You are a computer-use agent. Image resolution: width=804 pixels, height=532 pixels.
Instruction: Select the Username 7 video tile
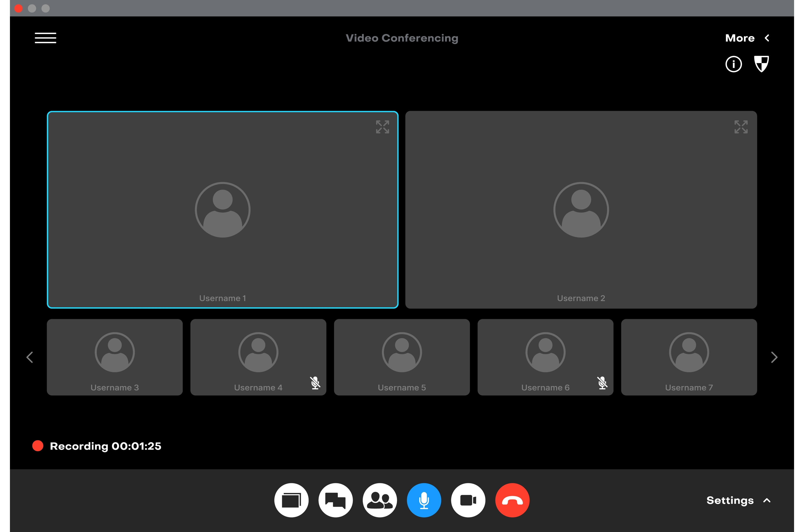pyautogui.click(x=689, y=357)
